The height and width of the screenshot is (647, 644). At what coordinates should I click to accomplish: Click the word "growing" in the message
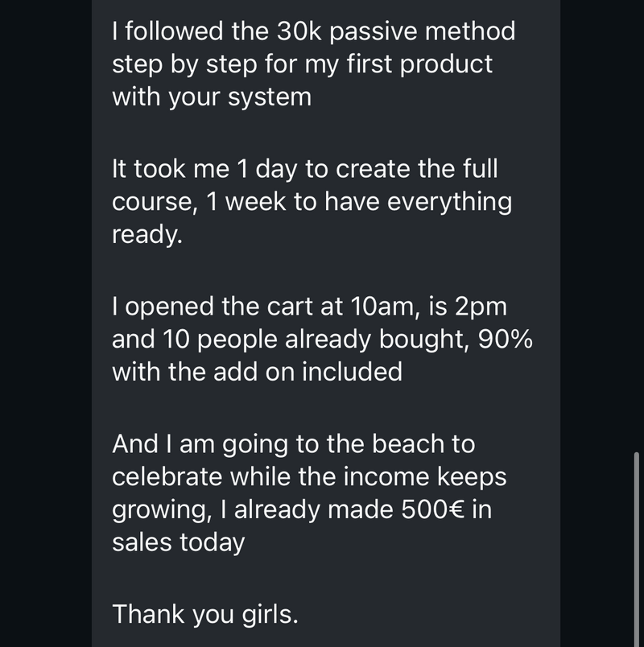click(158, 511)
